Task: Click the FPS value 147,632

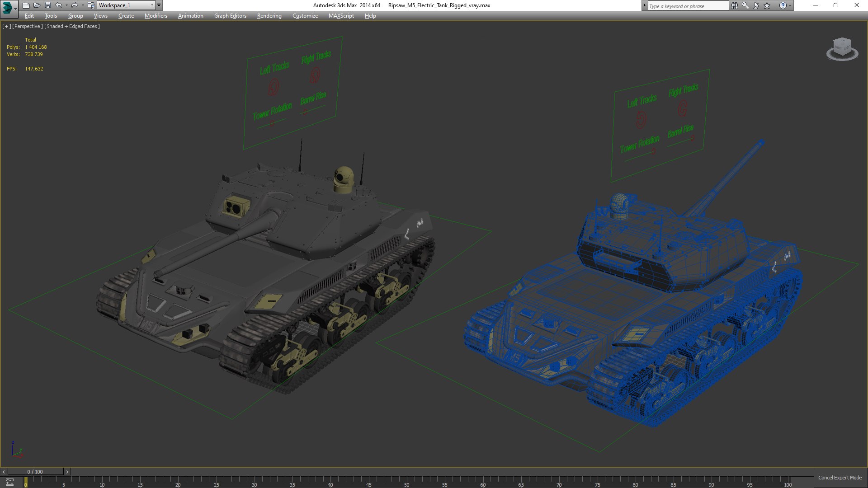Action: click(x=34, y=69)
